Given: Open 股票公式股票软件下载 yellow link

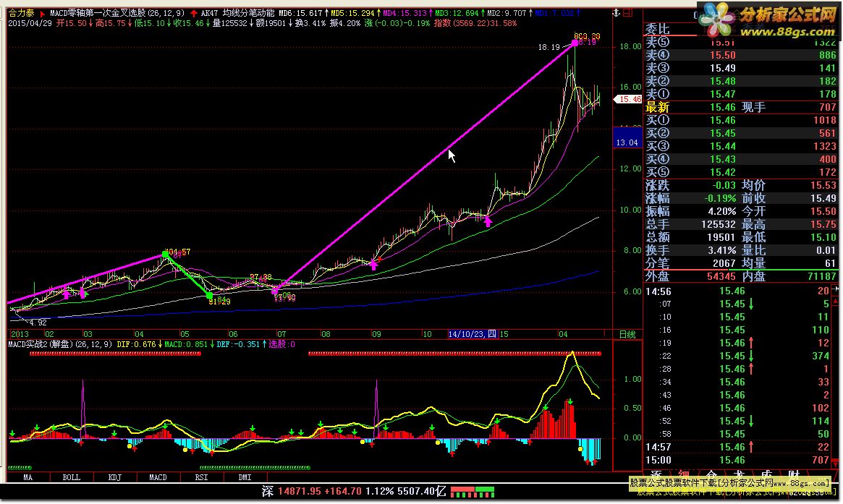Looking at the screenshot, I should coord(729,483).
